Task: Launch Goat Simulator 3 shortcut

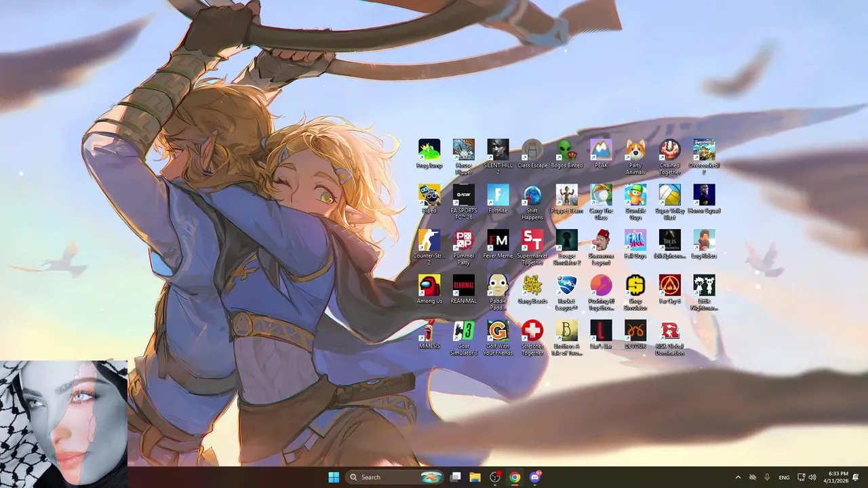Action: pyautogui.click(x=464, y=339)
